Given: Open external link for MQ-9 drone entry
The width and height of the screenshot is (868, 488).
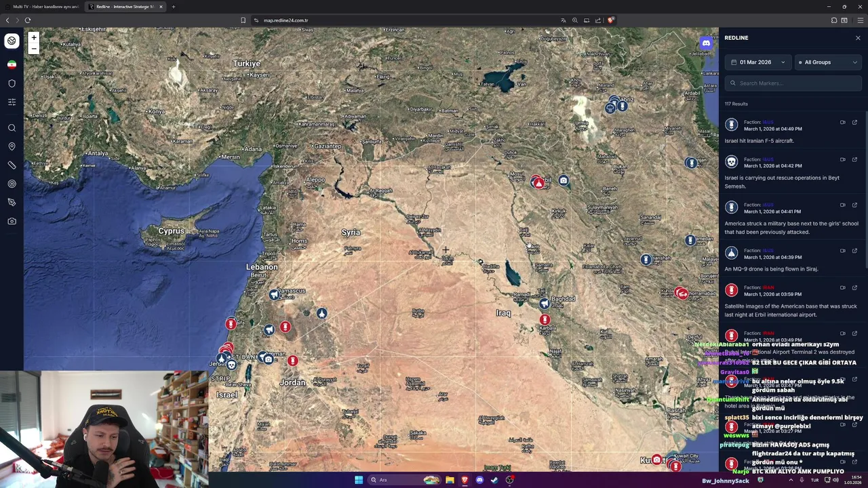Looking at the screenshot, I should click(x=854, y=251).
